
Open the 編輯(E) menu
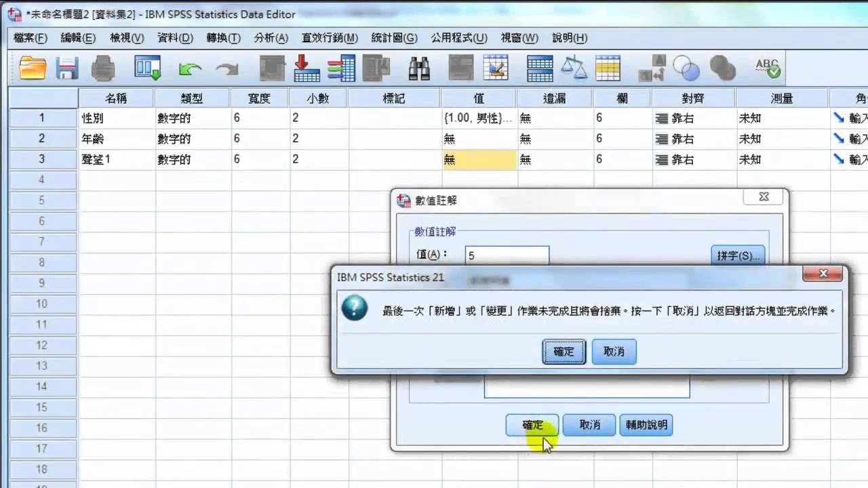click(x=78, y=38)
